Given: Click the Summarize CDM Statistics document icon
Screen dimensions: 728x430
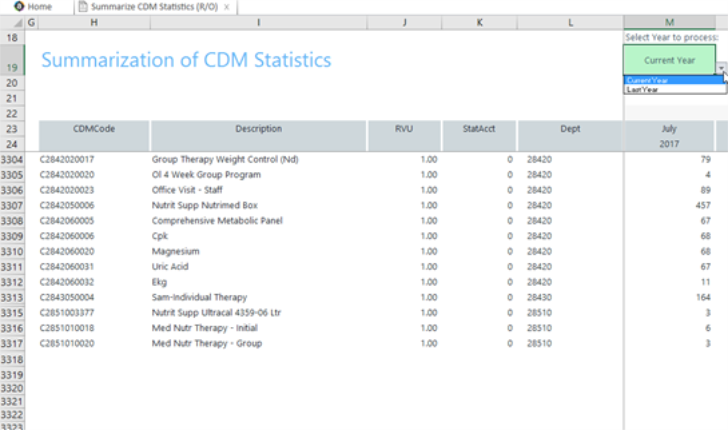Looking at the screenshot, I should click(x=82, y=7).
